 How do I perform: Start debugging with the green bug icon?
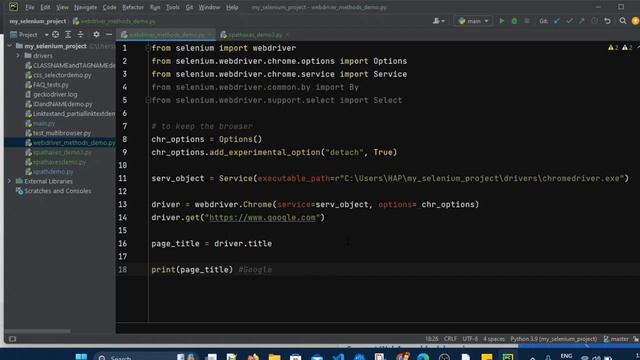(x=514, y=21)
